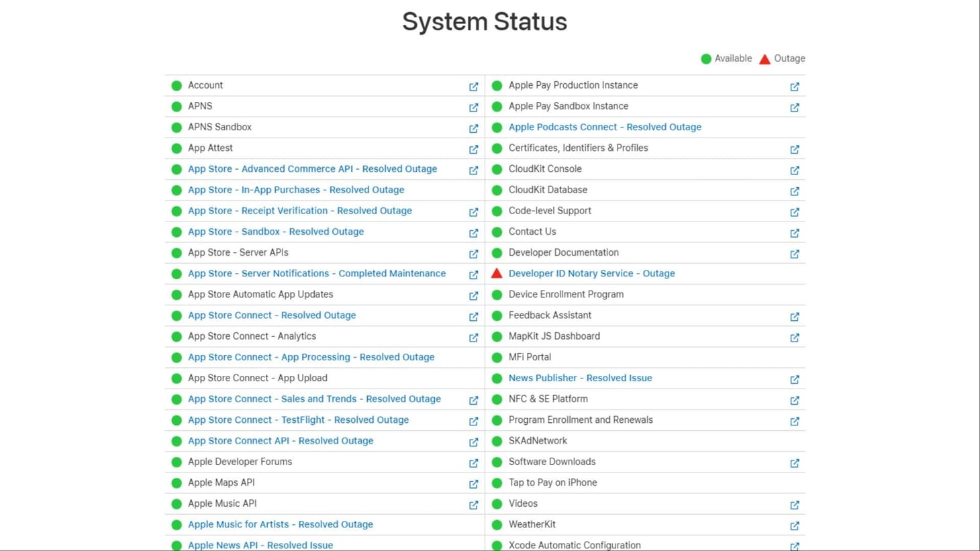Viewport: 980px width, 551px height.
Task: Click the green status indicator for SKAdNetwork
Action: [x=497, y=440]
